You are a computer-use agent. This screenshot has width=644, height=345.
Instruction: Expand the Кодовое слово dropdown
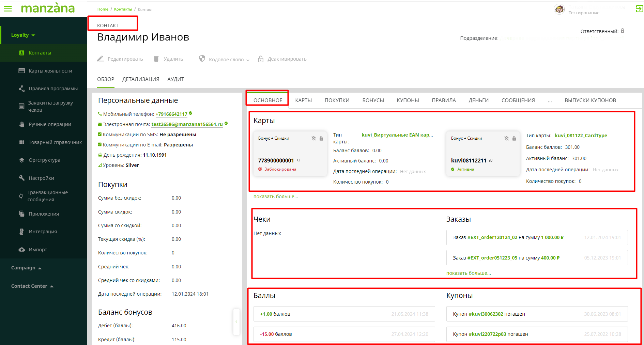pyautogui.click(x=248, y=60)
